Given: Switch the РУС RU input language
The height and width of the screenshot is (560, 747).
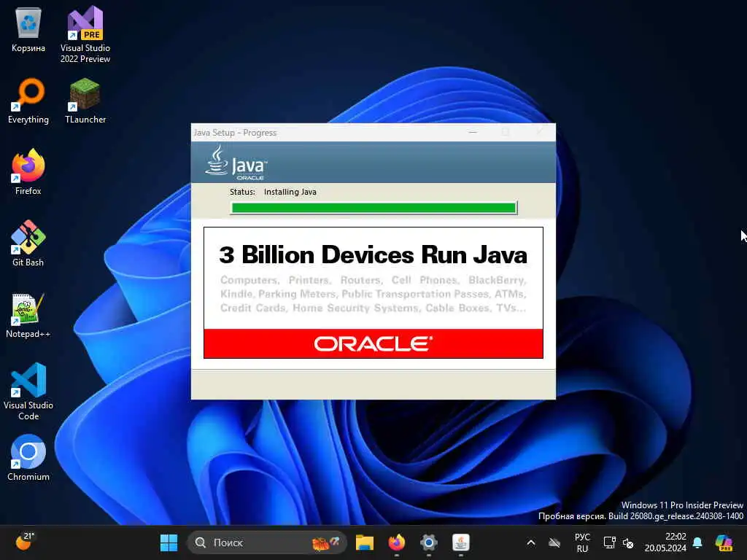Looking at the screenshot, I should click(582, 542).
